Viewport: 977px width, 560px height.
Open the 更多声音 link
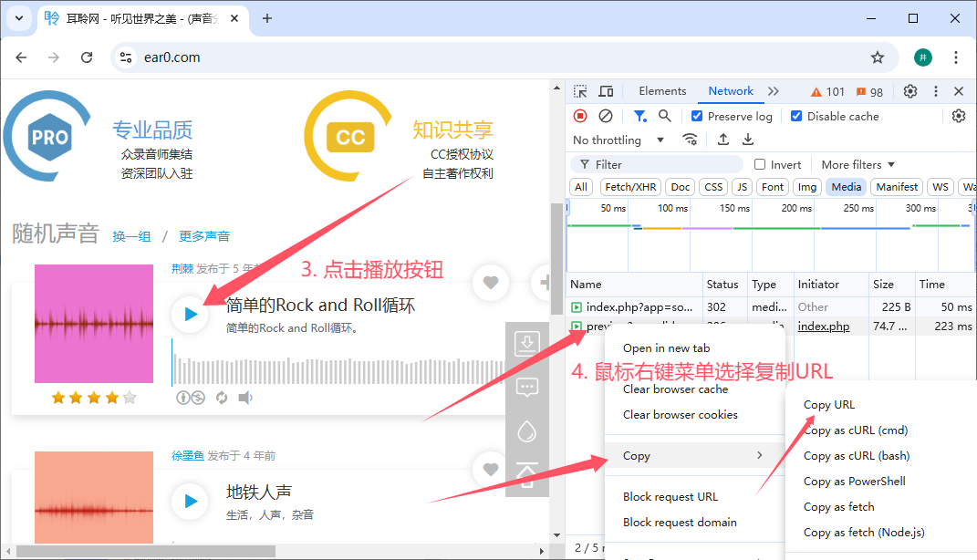(x=204, y=236)
